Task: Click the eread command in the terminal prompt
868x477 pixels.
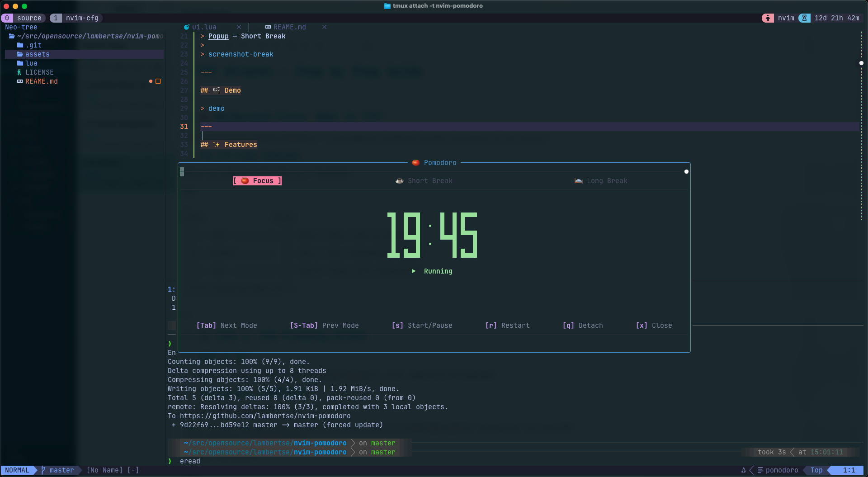Action: coord(190,461)
